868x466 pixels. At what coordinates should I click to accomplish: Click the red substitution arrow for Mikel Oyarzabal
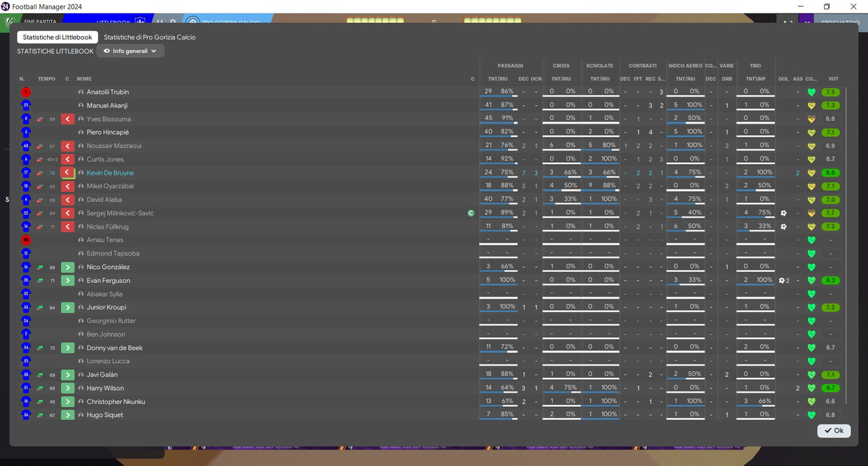pyautogui.click(x=67, y=187)
